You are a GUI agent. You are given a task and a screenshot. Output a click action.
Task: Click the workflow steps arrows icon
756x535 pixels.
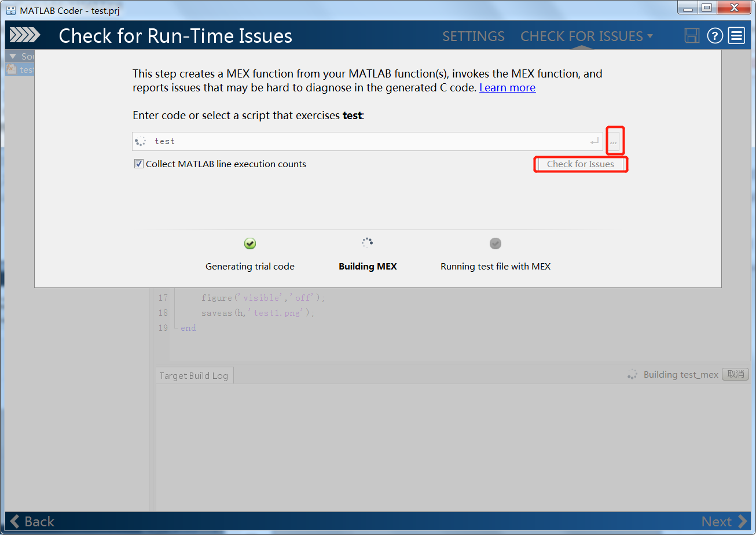(25, 35)
